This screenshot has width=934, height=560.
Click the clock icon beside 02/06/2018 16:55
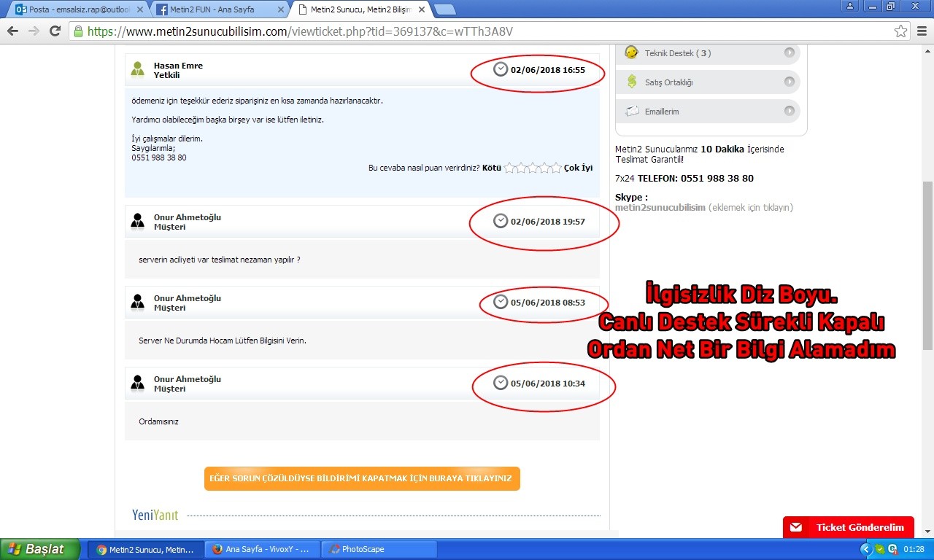coord(501,69)
